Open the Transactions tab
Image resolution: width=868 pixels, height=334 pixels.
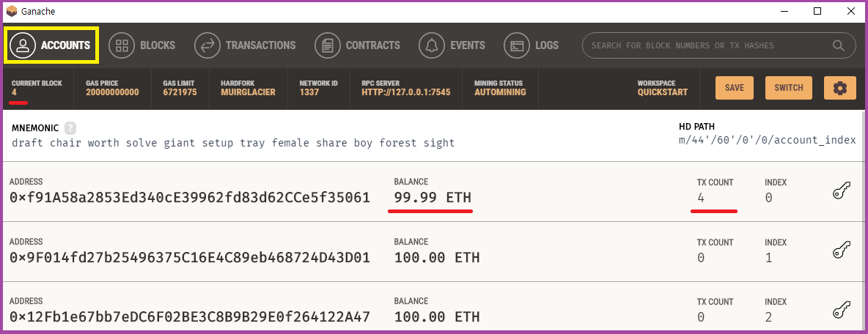coord(246,45)
